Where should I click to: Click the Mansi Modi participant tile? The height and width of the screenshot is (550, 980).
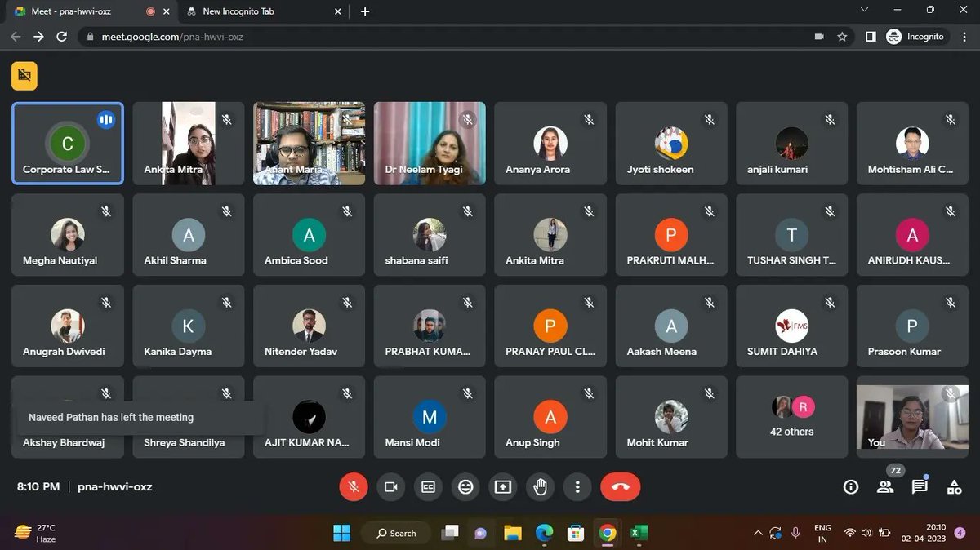point(430,417)
